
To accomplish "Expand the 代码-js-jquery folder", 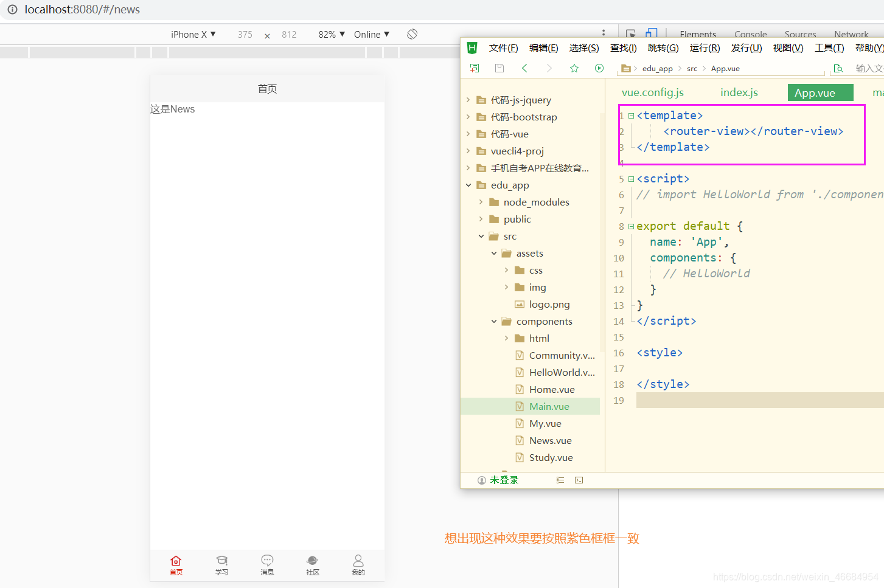I will click(x=468, y=100).
